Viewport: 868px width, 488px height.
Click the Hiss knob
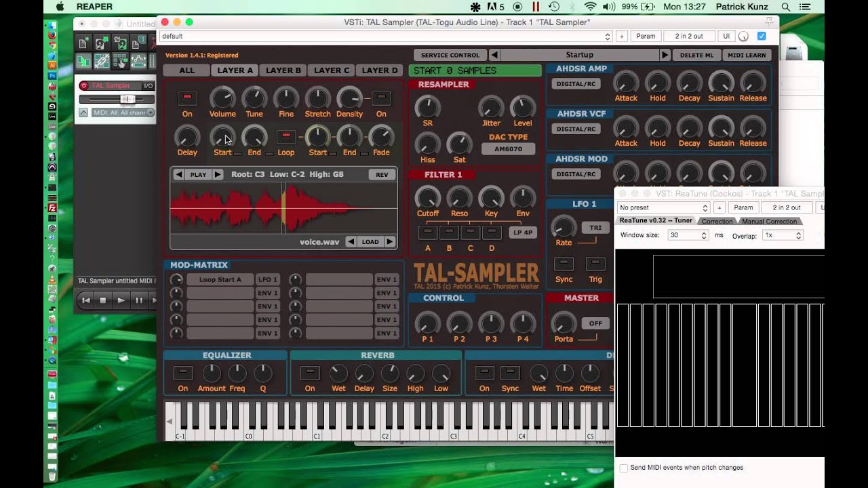[x=427, y=144]
